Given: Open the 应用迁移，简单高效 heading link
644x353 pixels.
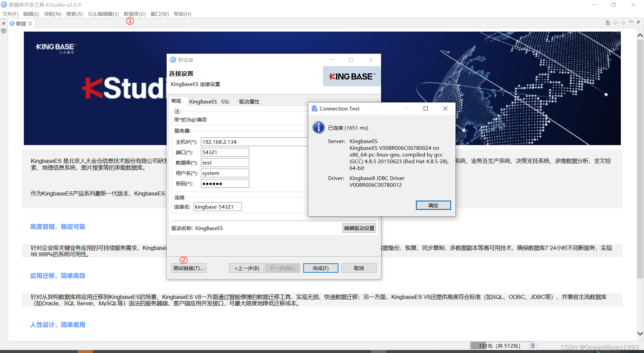Looking at the screenshot, I should (58, 276).
